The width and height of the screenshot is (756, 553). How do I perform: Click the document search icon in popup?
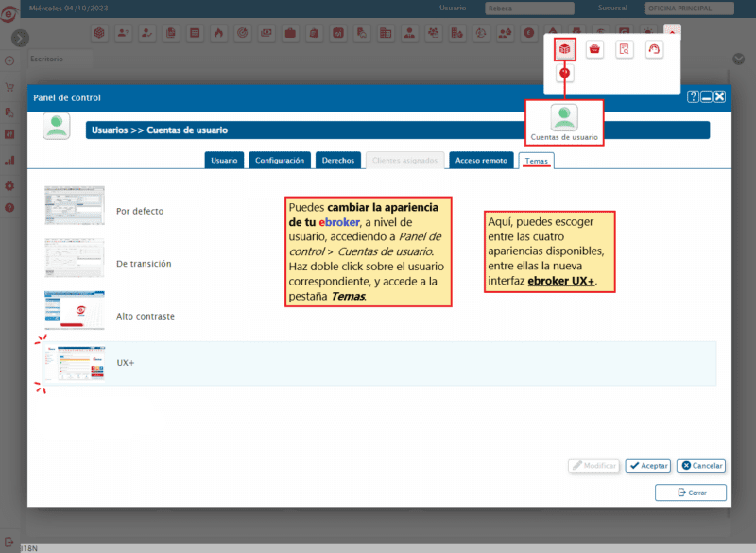click(x=624, y=49)
